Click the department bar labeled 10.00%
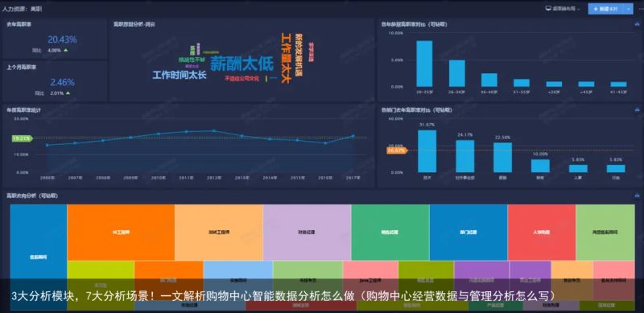The width and height of the screenshot is (644, 313). coord(540,166)
